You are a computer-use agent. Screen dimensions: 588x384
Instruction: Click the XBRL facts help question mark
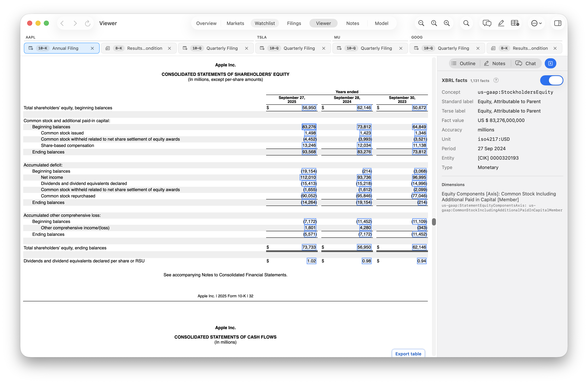pyautogui.click(x=496, y=80)
